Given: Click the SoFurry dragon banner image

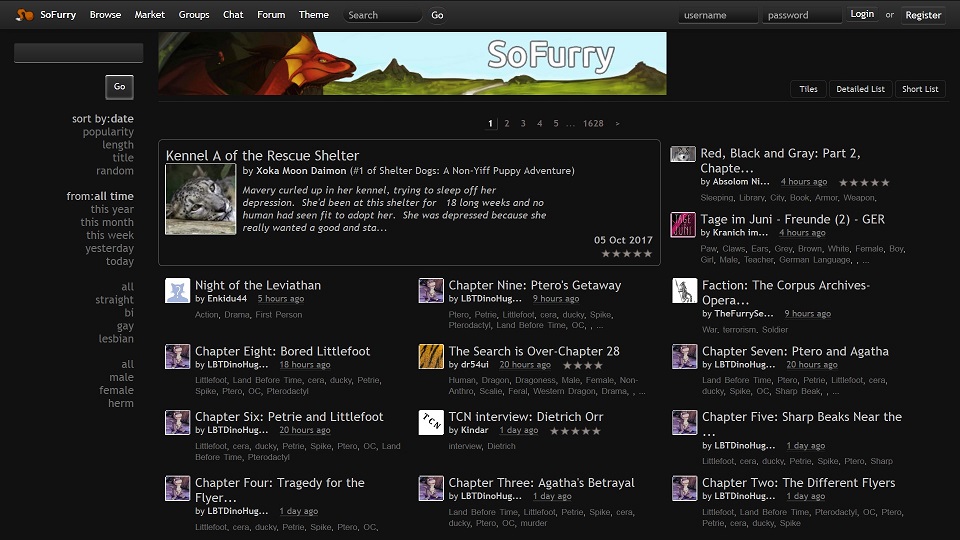Looking at the screenshot, I should point(412,63).
